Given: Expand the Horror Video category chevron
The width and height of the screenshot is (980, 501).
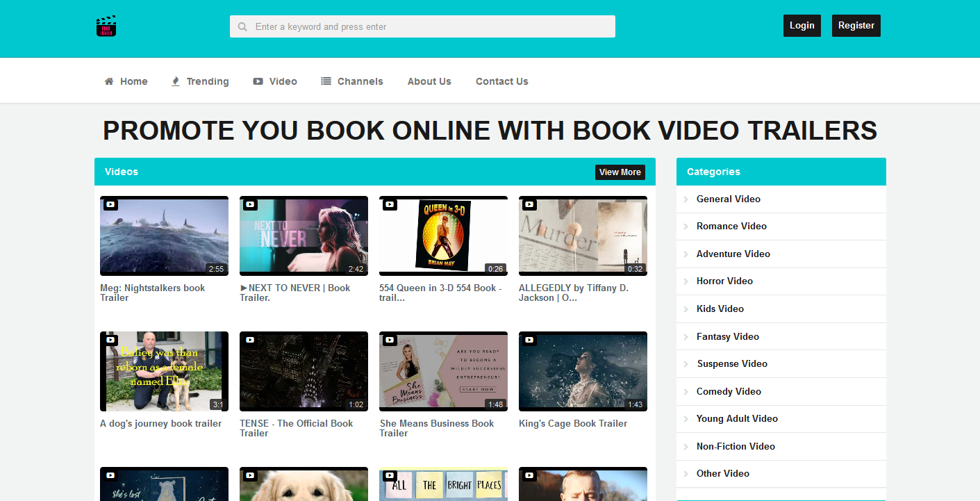Looking at the screenshot, I should [x=686, y=281].
